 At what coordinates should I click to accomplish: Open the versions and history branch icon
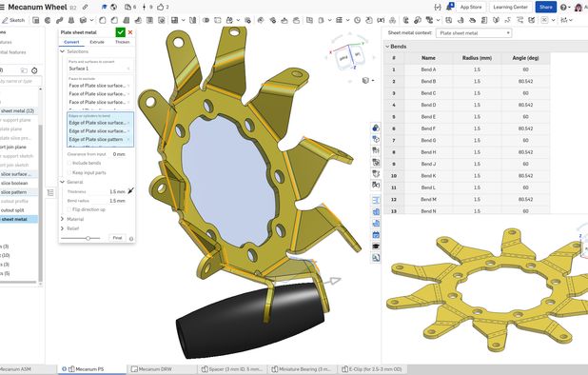click(145, 7)
